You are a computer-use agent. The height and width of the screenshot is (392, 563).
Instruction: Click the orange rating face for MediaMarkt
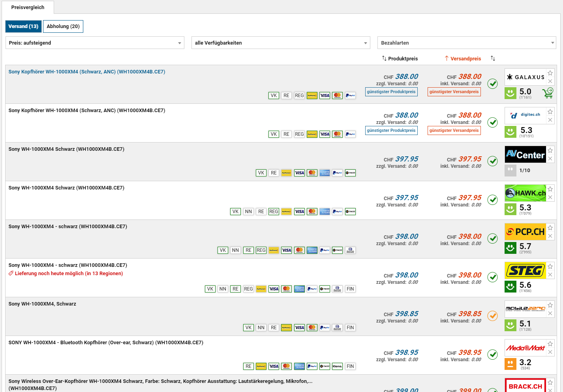[x=510, y=364]
